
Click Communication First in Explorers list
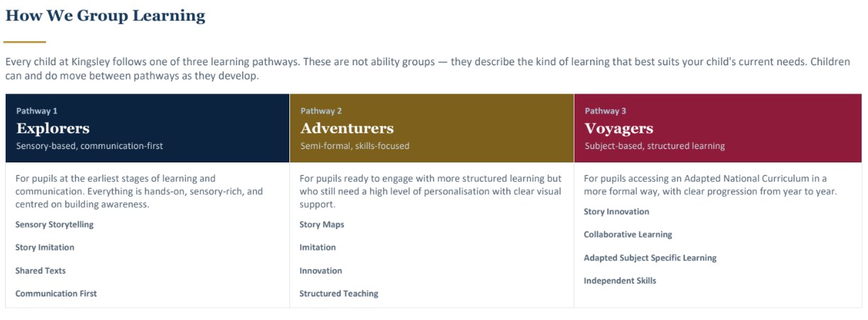pos(56,294)
